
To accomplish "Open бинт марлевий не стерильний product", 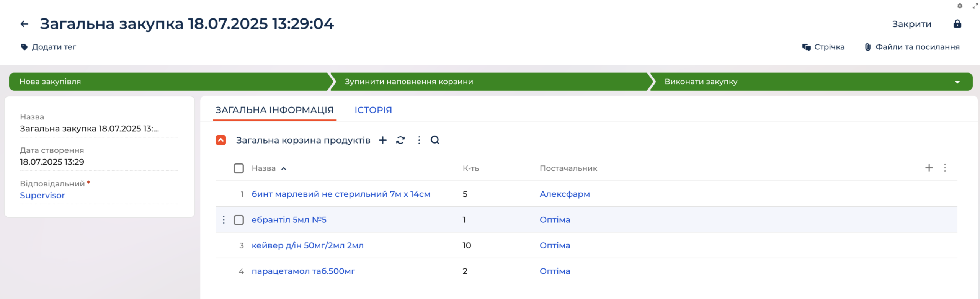I will click(x=341, y=194).
